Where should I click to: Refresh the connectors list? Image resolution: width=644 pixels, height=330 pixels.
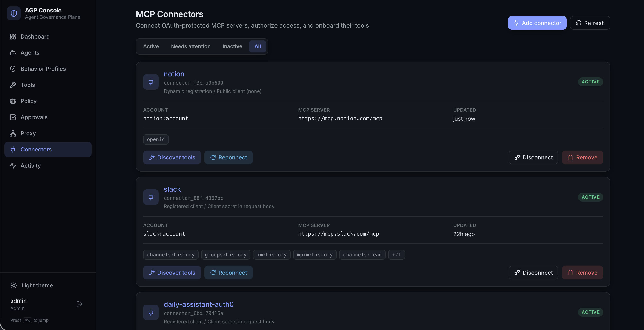pyautogui.click(x=590, y=23)
